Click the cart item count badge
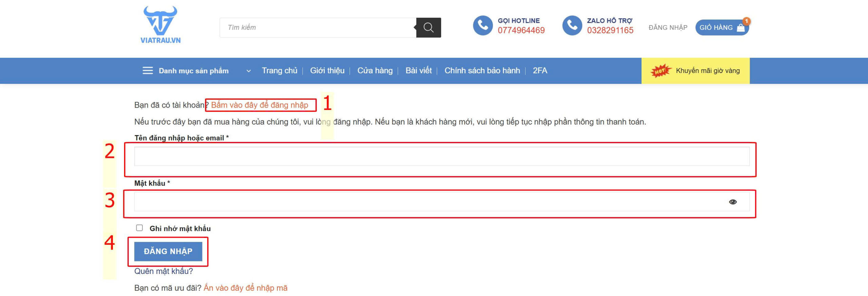868x296 pixels. coord(746,21)
